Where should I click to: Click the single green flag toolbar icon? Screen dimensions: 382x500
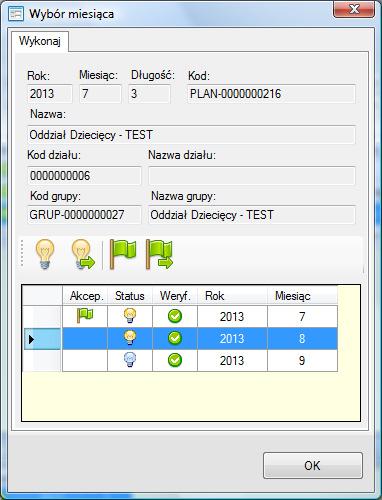point(123,254)
